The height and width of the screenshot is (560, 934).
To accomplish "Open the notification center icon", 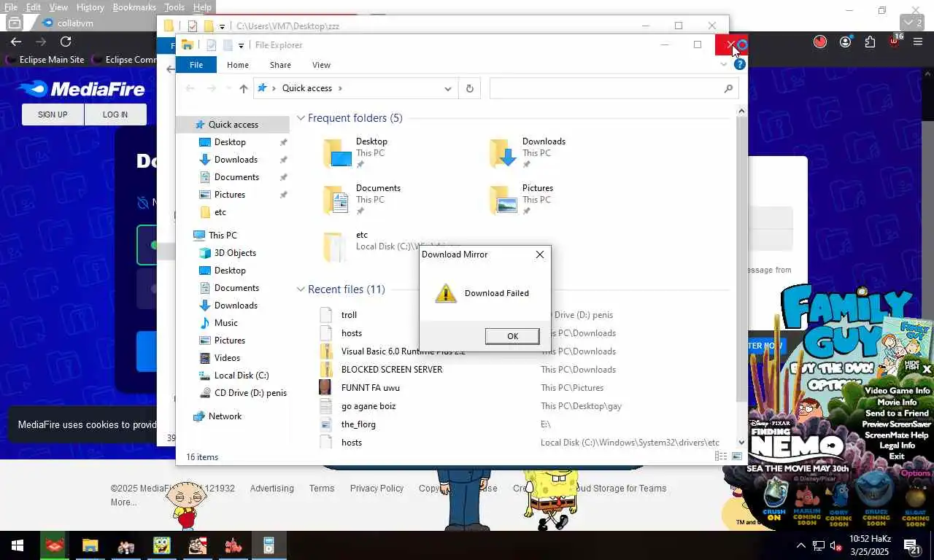I will coord(913,545).
